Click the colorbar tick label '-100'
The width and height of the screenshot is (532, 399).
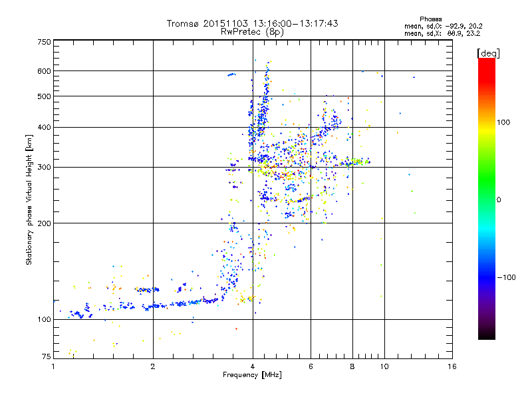(x=507, y=277)
